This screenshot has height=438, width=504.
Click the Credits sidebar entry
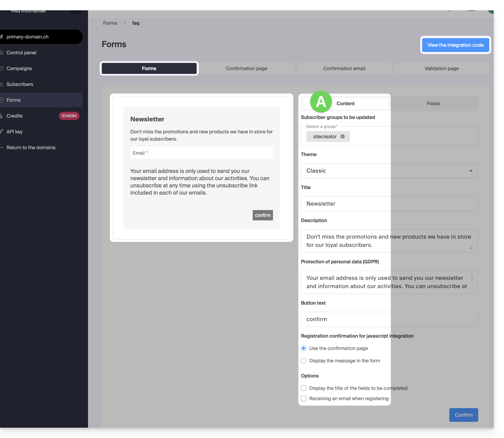14,116
